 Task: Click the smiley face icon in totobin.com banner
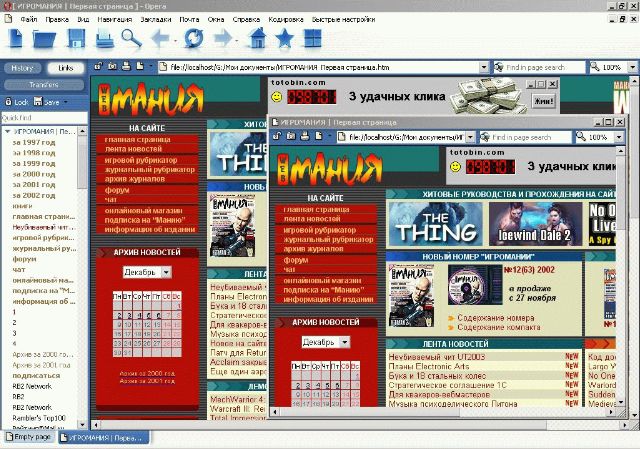tap(277, 97)
